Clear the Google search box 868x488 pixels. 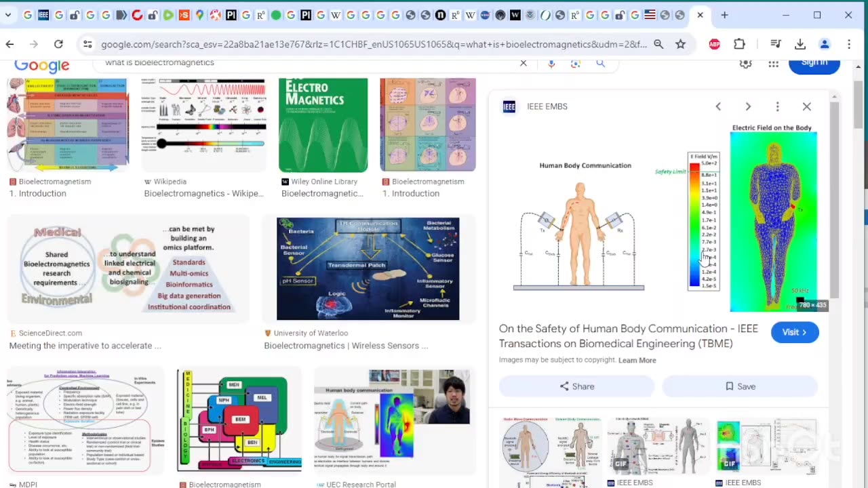(x=524, y=63)
